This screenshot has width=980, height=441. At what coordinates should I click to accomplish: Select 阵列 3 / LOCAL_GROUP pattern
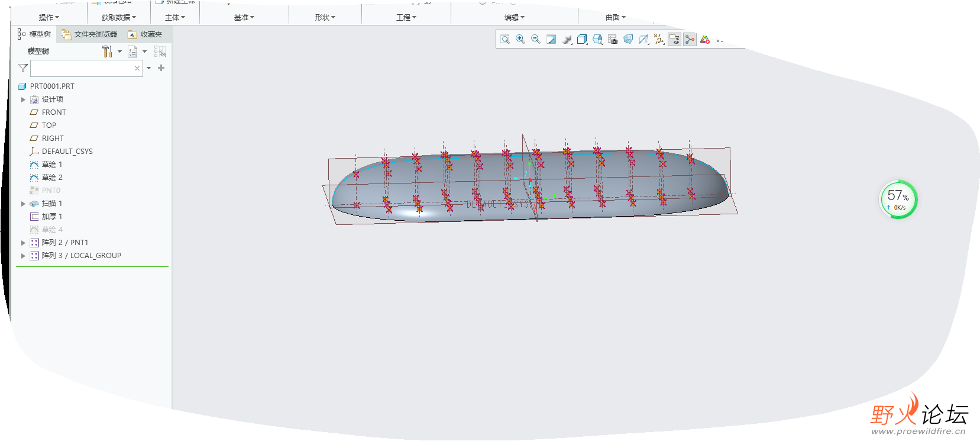pyautogui.click(x=76, y=256)
